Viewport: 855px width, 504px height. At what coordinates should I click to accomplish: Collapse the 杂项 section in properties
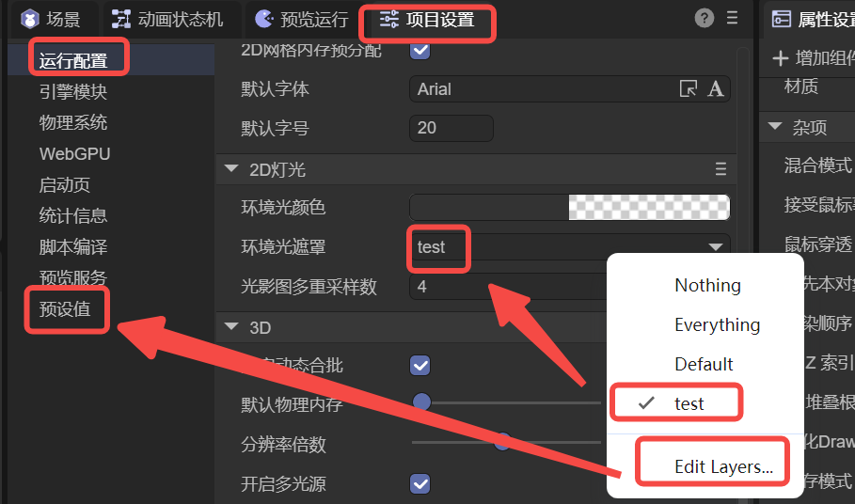coord(775,127)
